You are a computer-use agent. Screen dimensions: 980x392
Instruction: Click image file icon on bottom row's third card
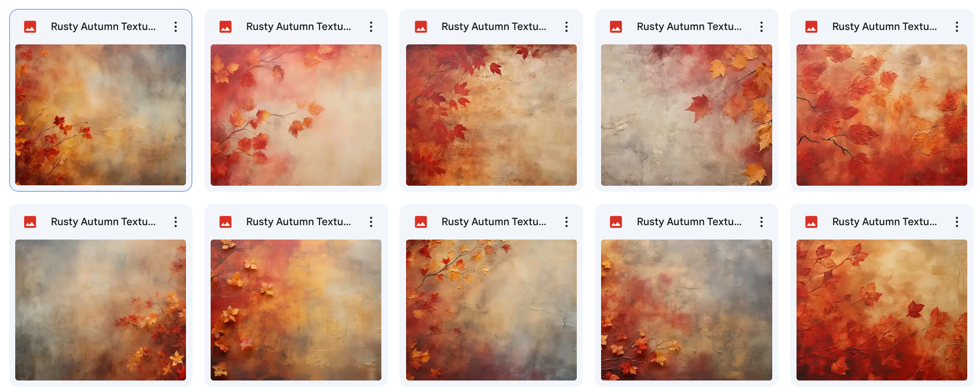(420, 222)
